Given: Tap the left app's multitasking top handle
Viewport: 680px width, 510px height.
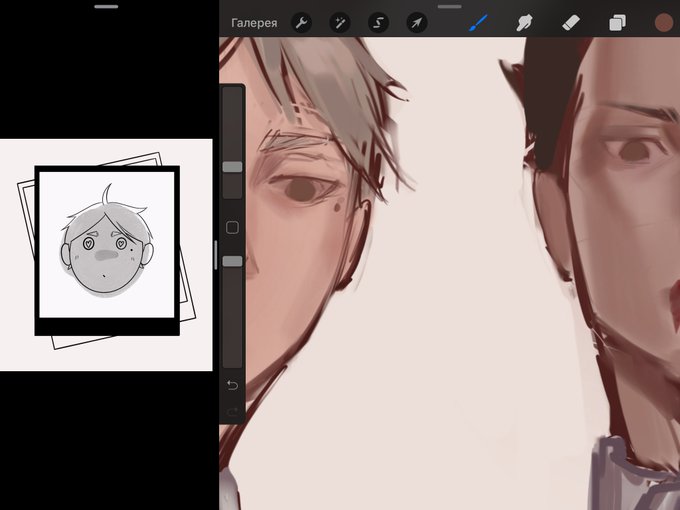Looking at the screenshot, I should tap(106, 7).
